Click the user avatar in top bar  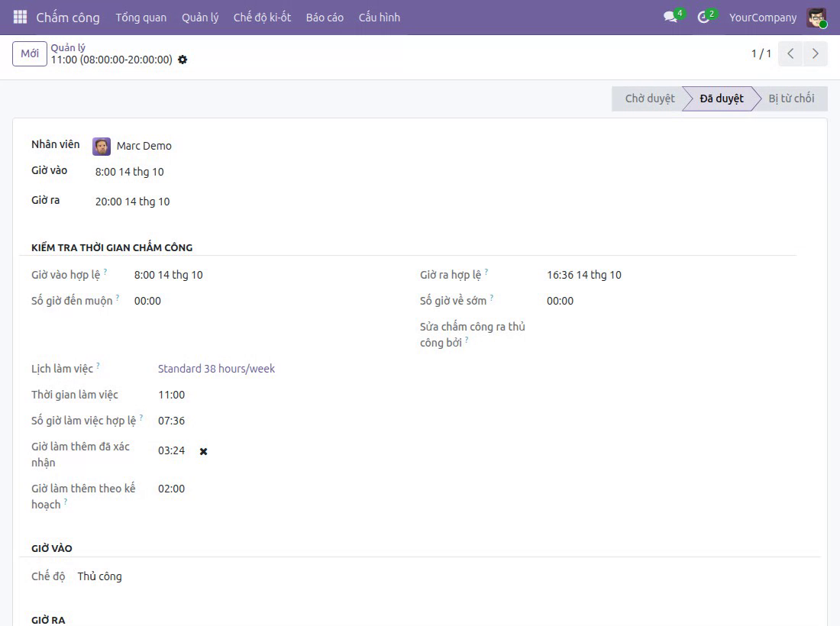(816, 17)
